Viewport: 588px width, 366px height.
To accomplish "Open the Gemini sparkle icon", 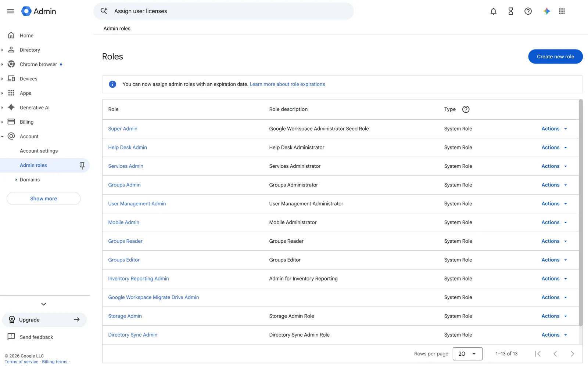I will (546, 11).
